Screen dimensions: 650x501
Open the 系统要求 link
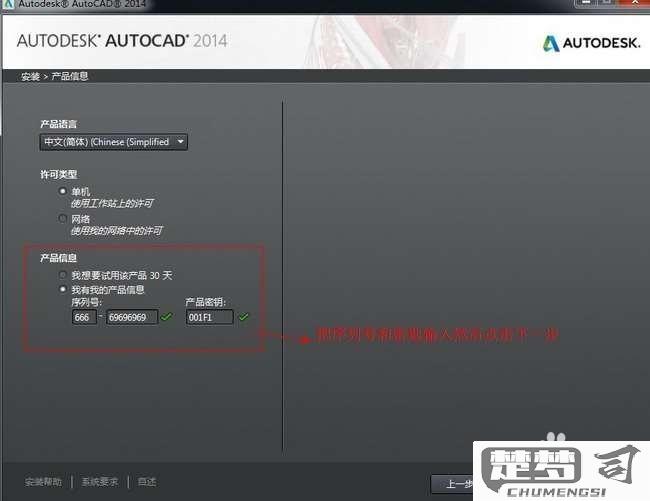(x=100, y=482)
